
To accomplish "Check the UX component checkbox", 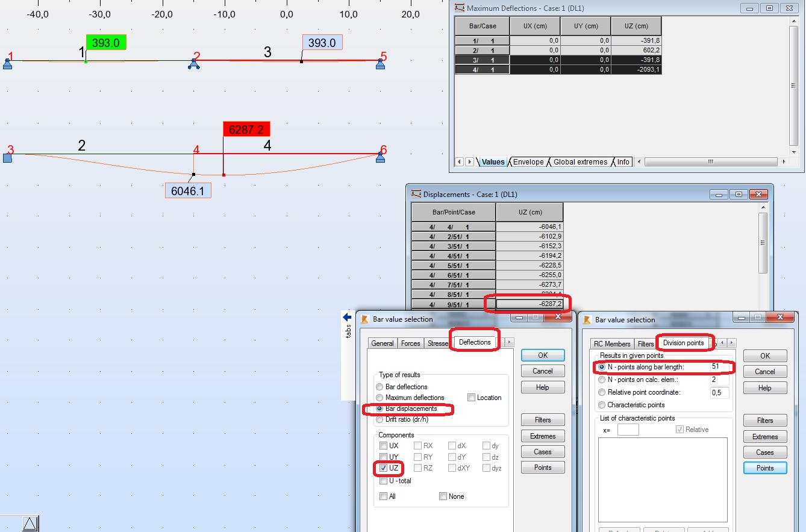I will [384, 446].
